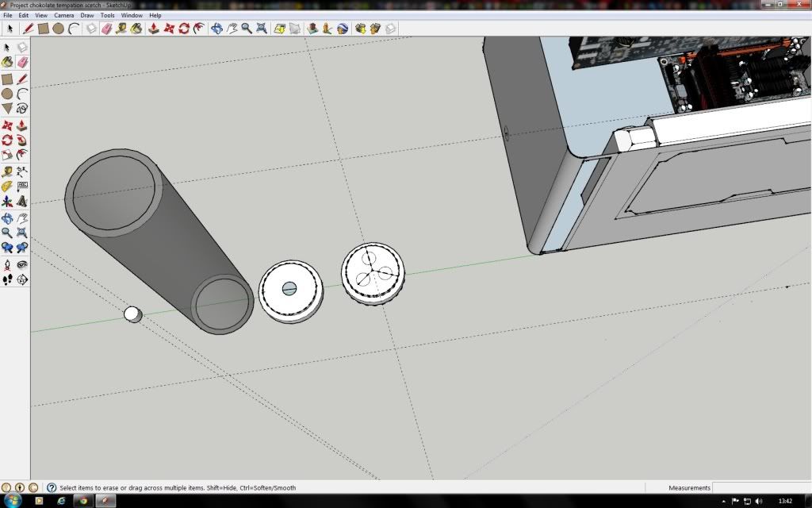
Task: Open Add Location in the top toolbar
Action: point(279,29)
